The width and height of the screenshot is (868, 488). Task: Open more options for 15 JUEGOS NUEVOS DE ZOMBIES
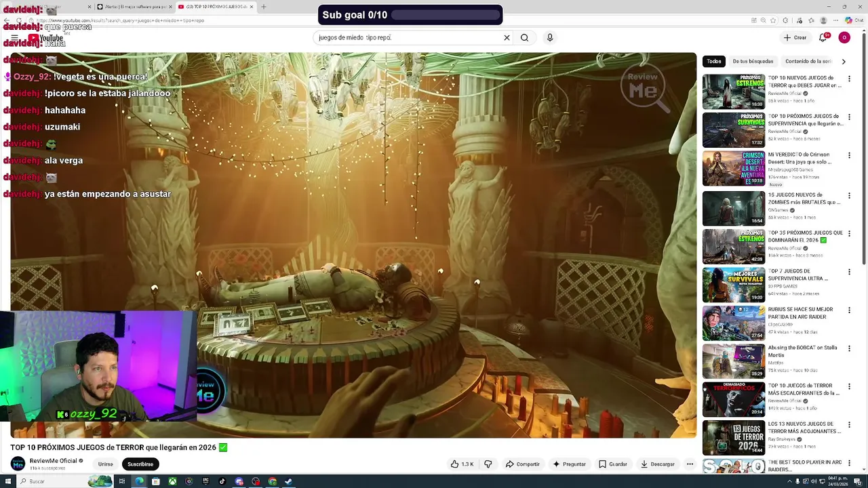(849, 195)
